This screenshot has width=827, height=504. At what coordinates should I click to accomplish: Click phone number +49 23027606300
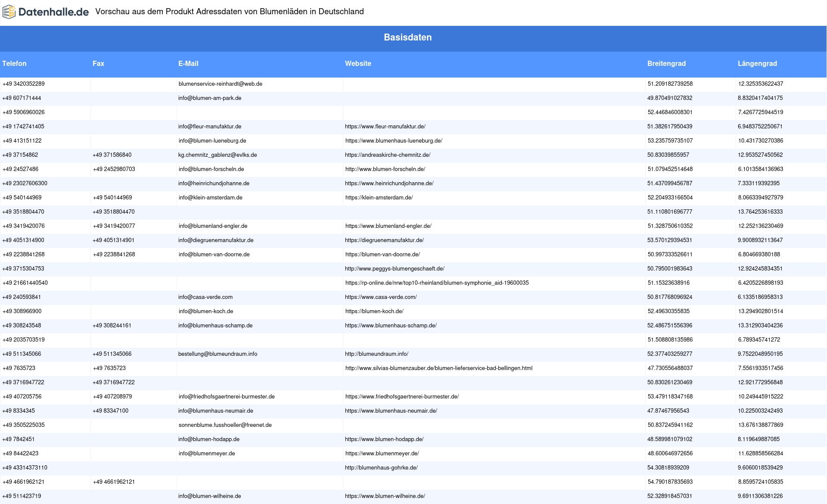(x=25, y=184)
